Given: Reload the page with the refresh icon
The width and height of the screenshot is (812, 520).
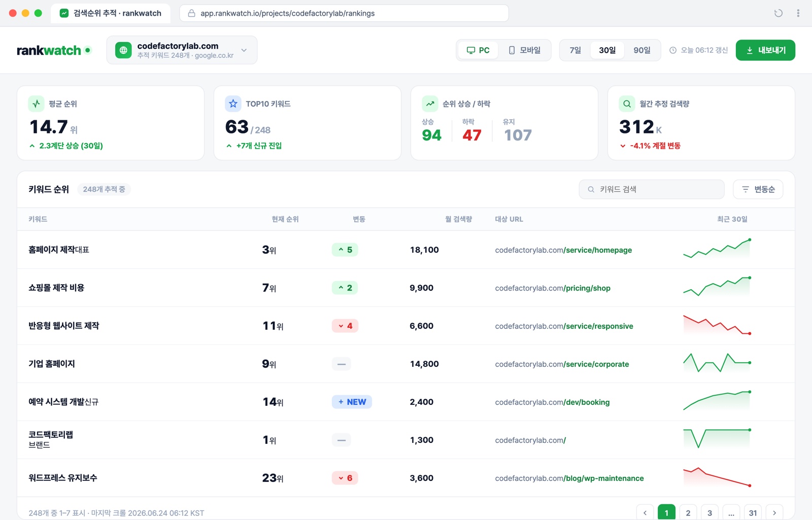Looking at the screenshot, I should (778, 13).
